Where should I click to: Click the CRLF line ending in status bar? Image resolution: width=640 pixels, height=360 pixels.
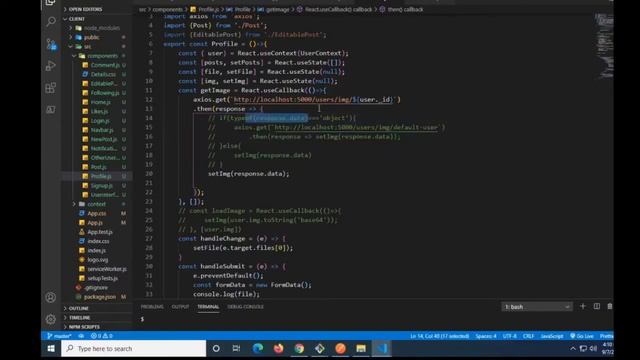(528, 336)
